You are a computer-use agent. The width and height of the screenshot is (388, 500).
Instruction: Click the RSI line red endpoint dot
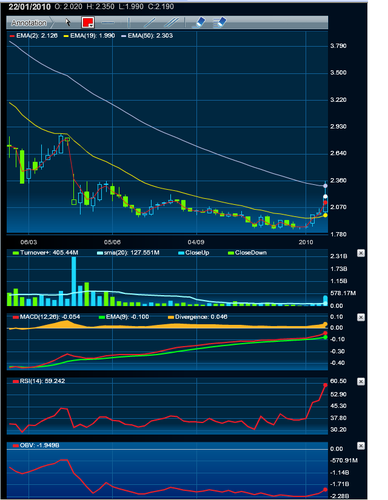(325, 385)
